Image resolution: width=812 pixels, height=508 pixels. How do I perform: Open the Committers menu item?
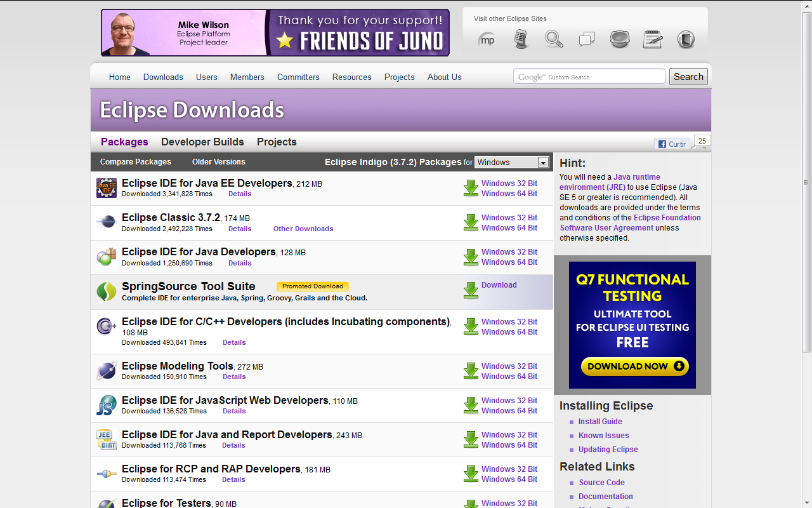(x=298, y=77)
